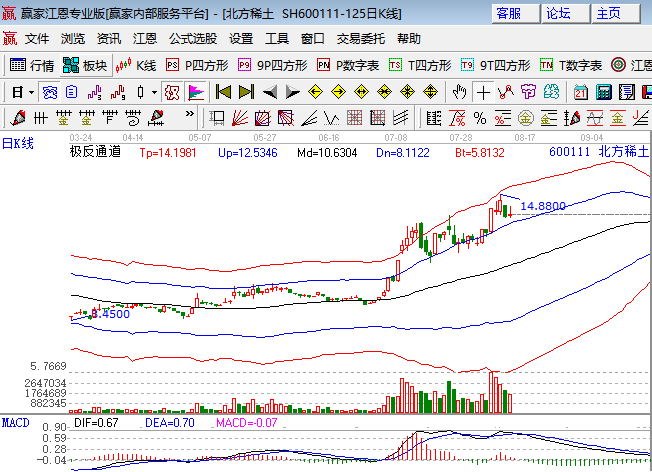Select the candlestick chart type icon

point(141,92)
